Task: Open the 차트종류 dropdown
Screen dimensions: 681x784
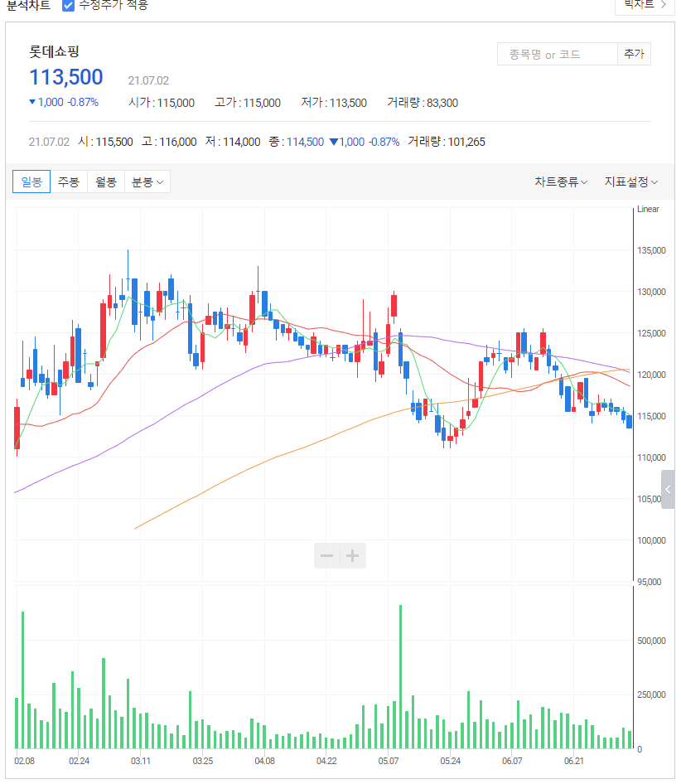Action: 561,181
